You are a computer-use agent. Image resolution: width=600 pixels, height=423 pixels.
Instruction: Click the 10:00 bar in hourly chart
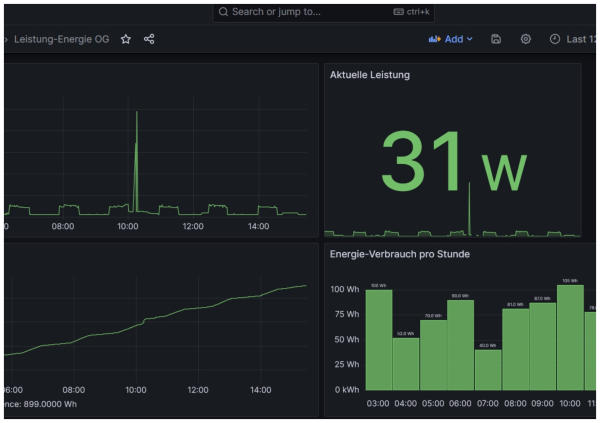pos(570,338)
